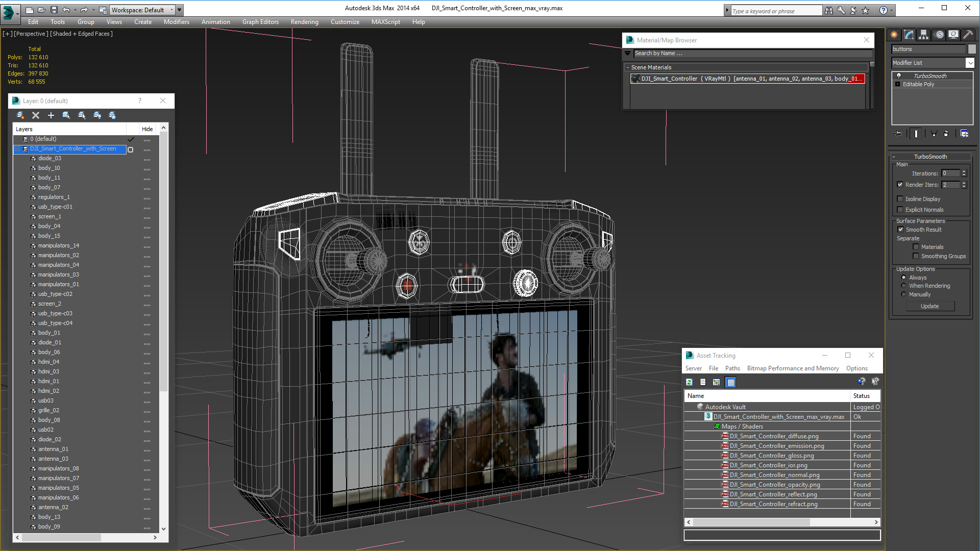Click the pin stack icon
This screenshot has width=980, height=551.
(898, 134)
